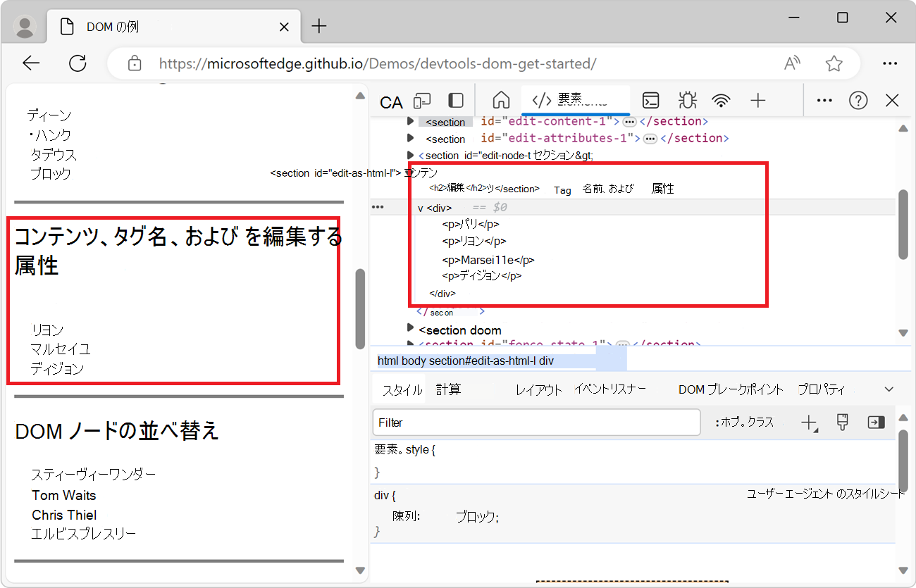Click the DevTools home icon

tap(501, 101)
